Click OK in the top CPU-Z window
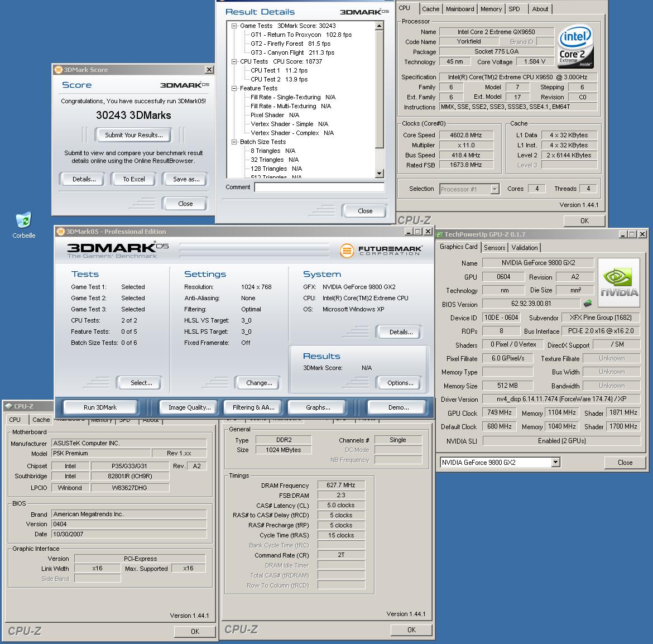This screenshot has width=653, height=644. [x=584, y=220]
